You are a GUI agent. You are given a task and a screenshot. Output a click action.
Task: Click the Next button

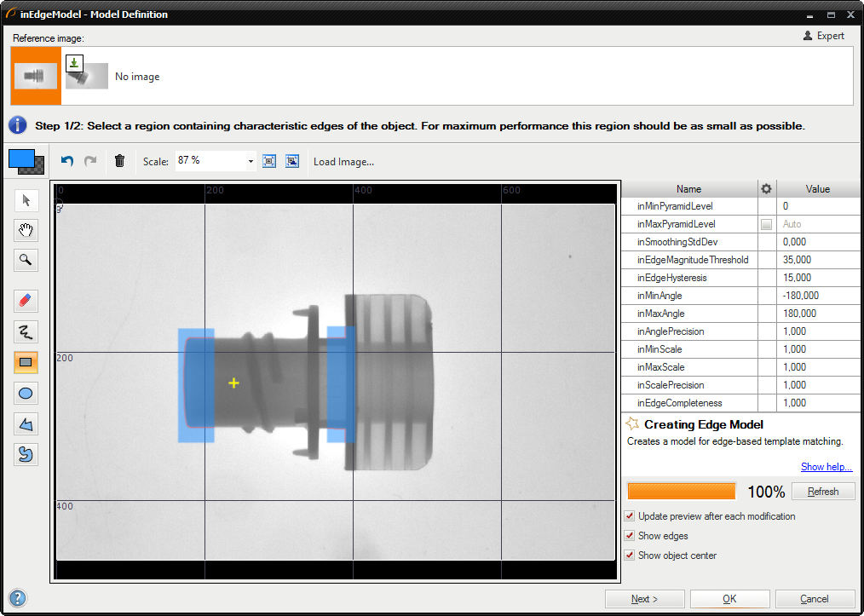[x=644, y=599]
